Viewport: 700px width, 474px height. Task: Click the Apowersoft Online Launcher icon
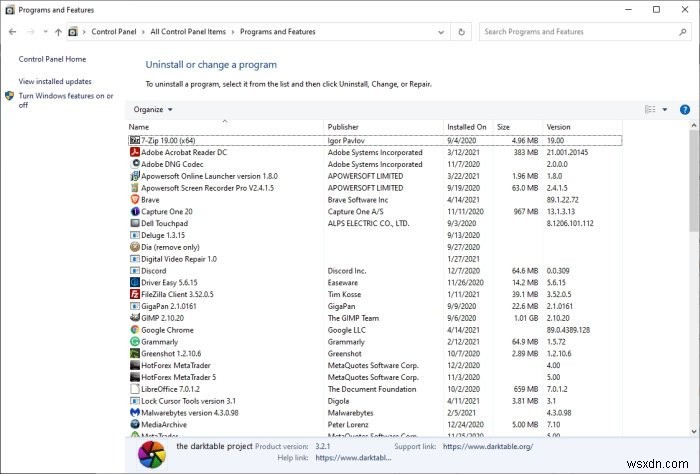pos(134,176)
